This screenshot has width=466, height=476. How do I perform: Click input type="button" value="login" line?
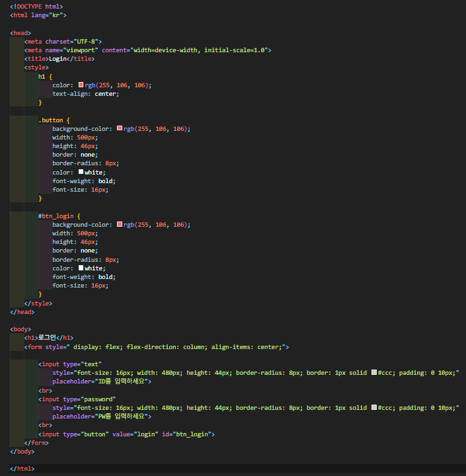(x=127, y=434)
